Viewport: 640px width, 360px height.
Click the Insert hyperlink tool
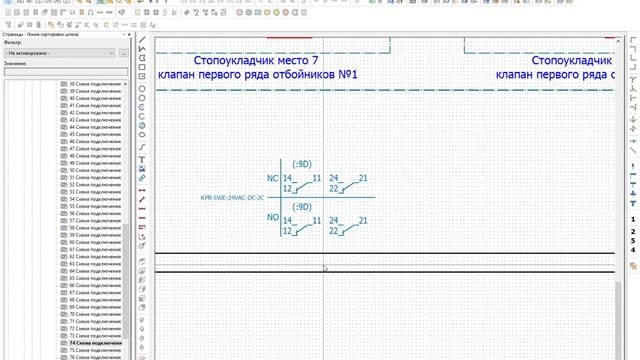tap(142, 178)
